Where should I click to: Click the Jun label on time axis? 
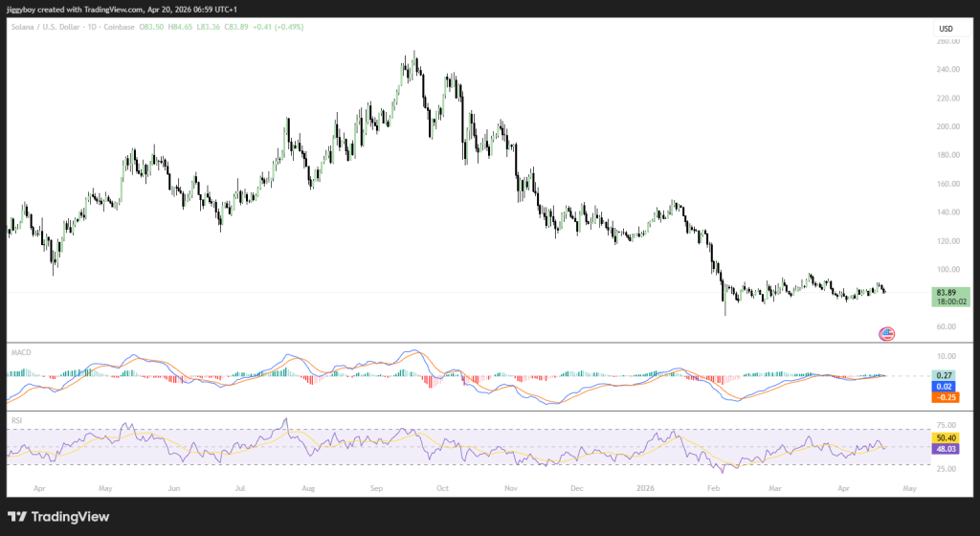(x=174, y=488)
